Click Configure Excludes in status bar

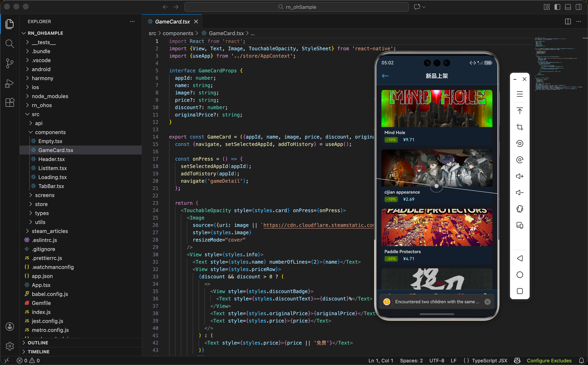pyautogui.click(x=549, y=361)
